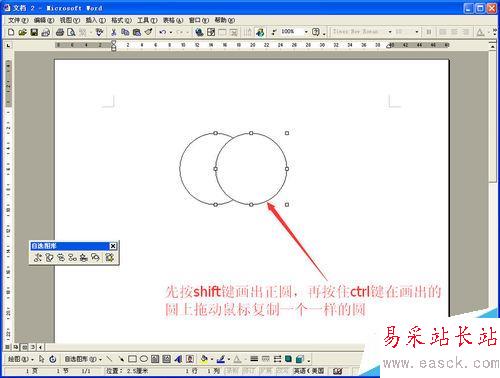Select Flowchart shapes in AutoShapes palette
Screen dimensions: 500x378
click(72, 257)
